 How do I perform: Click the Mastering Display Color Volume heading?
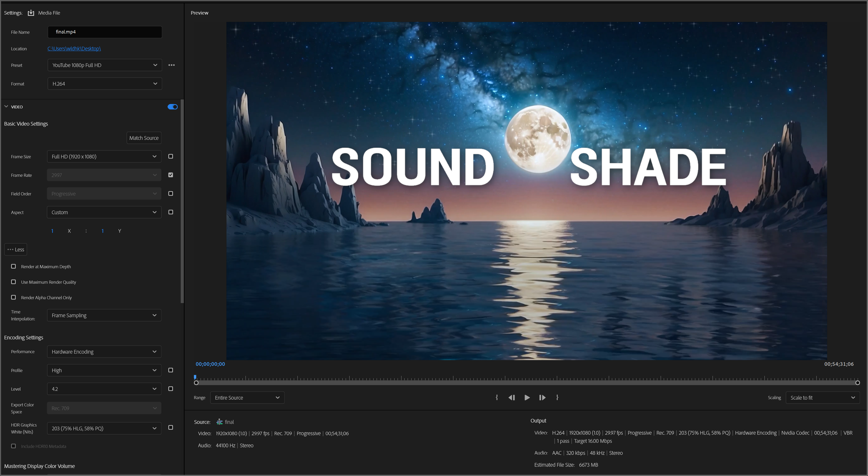[39, 466]
